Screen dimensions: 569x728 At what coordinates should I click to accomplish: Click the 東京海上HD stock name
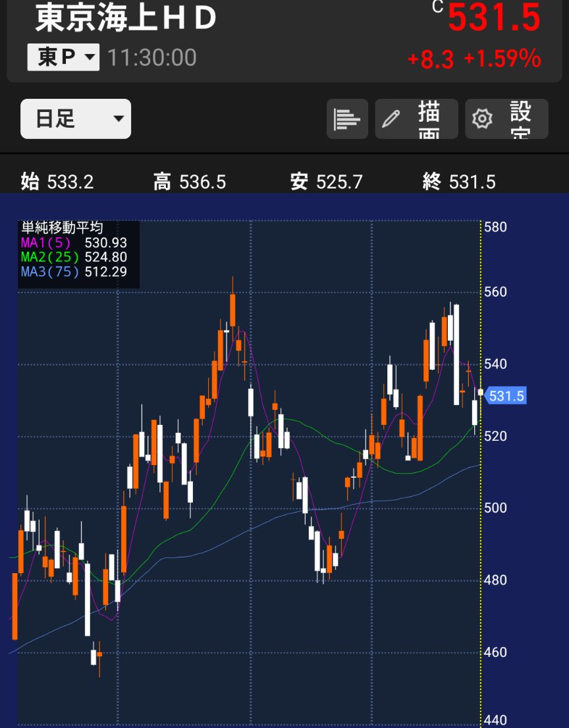[126, 18]
